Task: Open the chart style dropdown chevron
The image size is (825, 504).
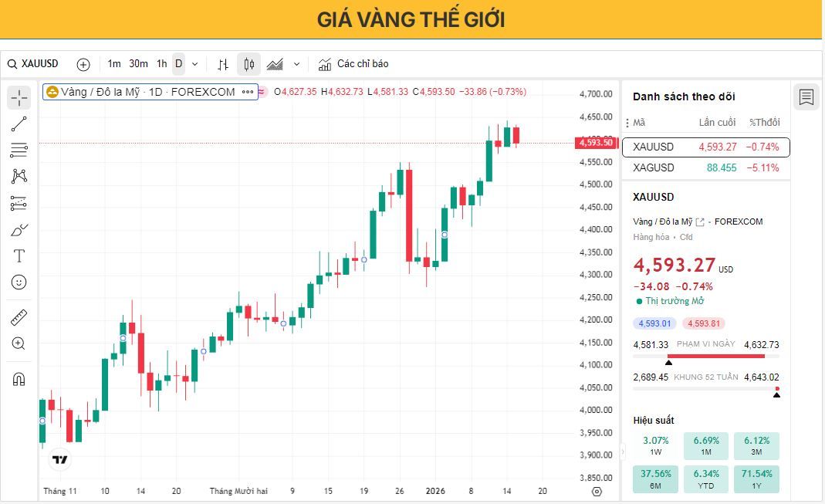Action: (296, 64)
